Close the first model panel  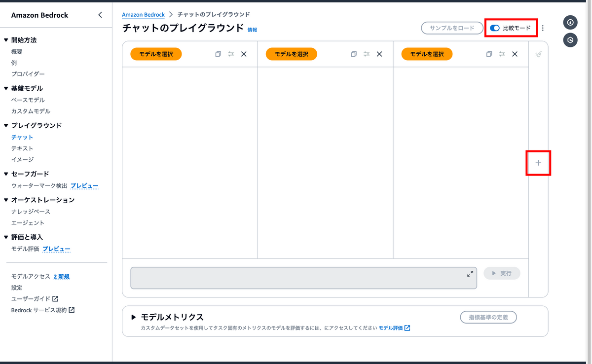coord(244,54)
